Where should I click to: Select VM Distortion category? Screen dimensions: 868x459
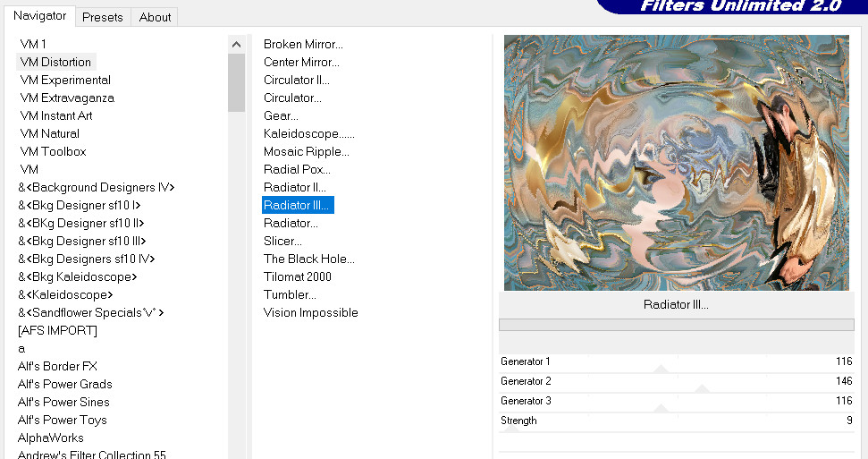55,62
